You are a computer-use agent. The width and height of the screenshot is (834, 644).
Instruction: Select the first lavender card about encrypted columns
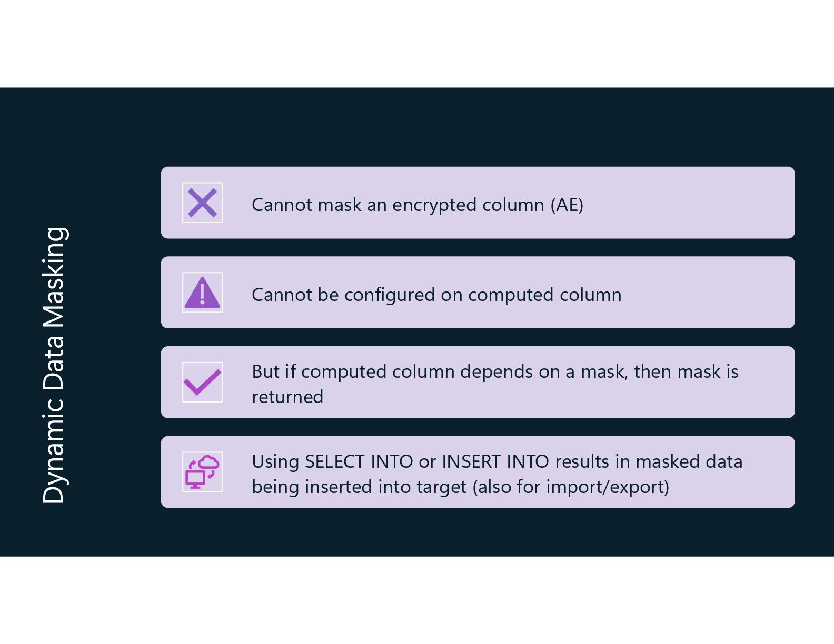478,203
